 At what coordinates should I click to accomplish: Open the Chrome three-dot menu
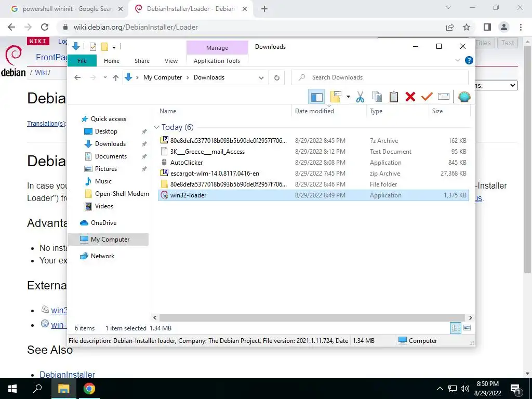[x=521, y=27]
